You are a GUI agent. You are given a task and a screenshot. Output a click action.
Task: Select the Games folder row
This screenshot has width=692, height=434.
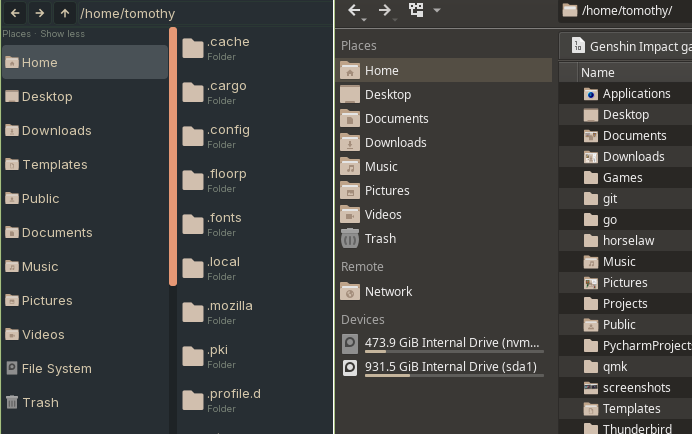(625, 178)
